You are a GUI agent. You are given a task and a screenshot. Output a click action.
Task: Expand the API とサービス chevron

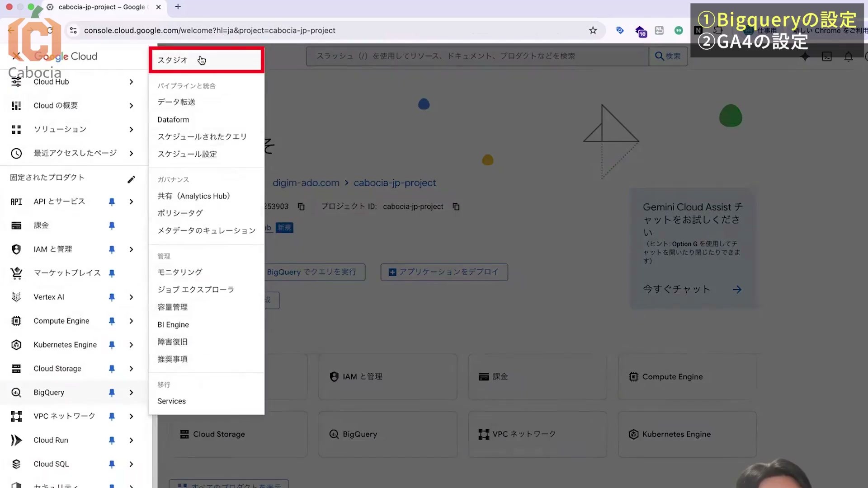pos(131,202)
